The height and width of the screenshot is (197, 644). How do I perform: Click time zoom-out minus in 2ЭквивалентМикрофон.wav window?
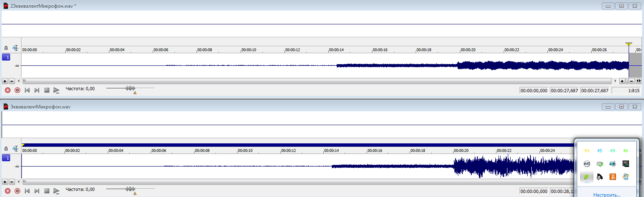click(x=631, y=81)
